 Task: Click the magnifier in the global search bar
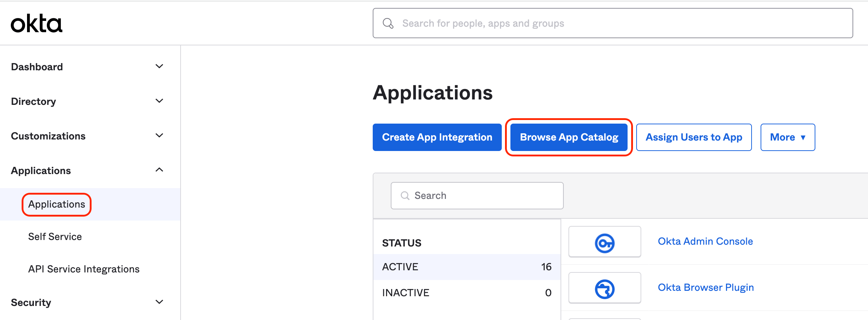tap(388, 23)
